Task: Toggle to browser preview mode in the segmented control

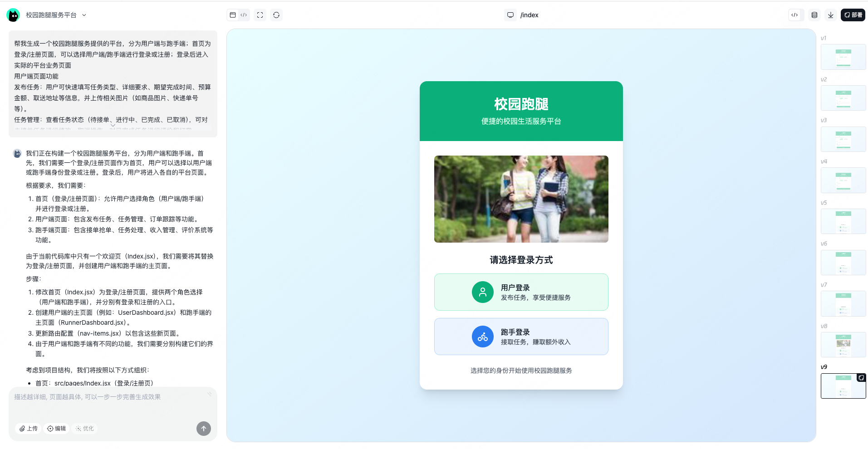Action: click(x=232, y=15)
